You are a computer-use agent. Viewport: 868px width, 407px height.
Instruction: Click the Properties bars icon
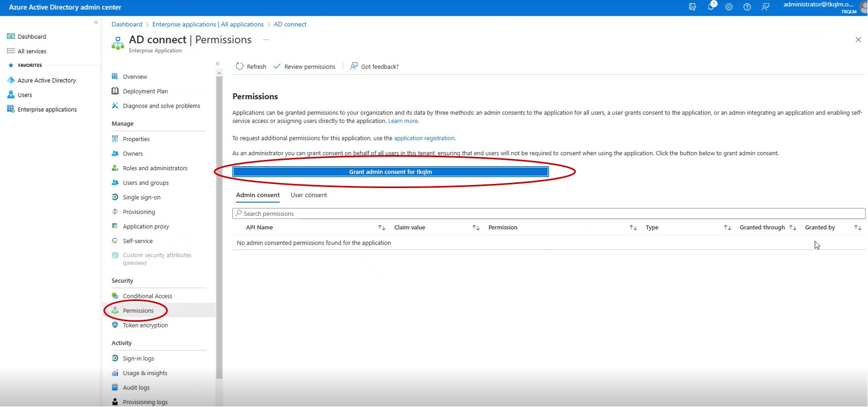115,138
